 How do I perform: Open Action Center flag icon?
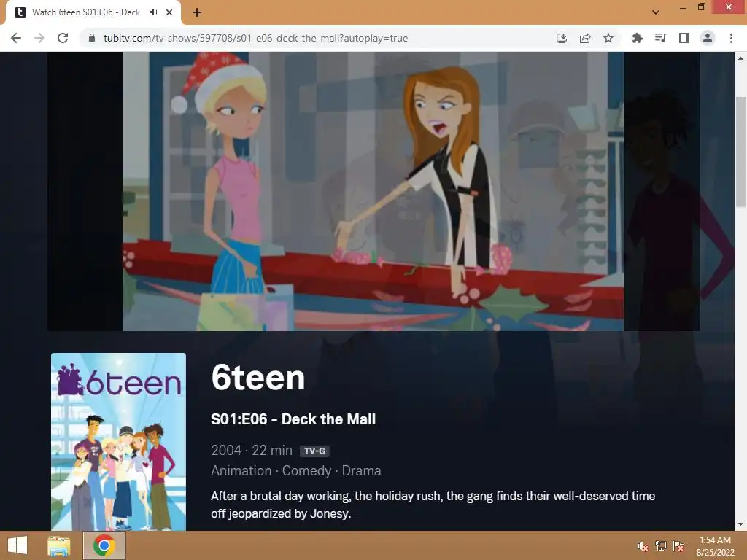pyautogui.click(x=678, y=546)
